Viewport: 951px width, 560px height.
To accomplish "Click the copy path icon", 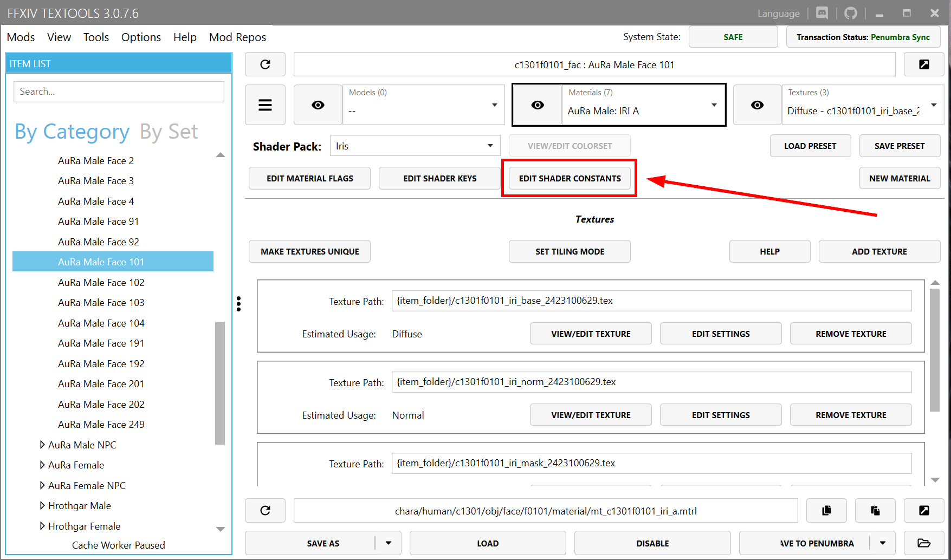I will (826, 511).
